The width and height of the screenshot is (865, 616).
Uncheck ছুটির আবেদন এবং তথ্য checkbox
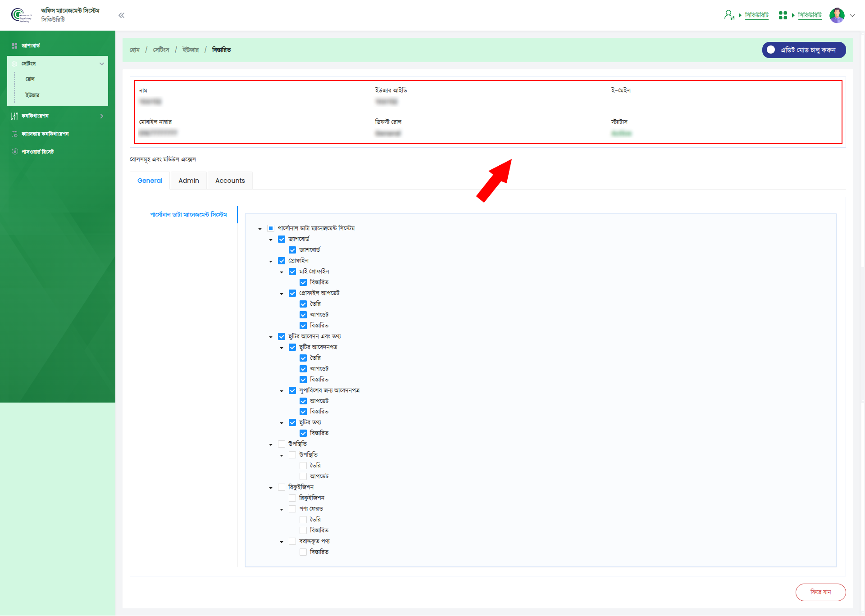pos(282,336)
